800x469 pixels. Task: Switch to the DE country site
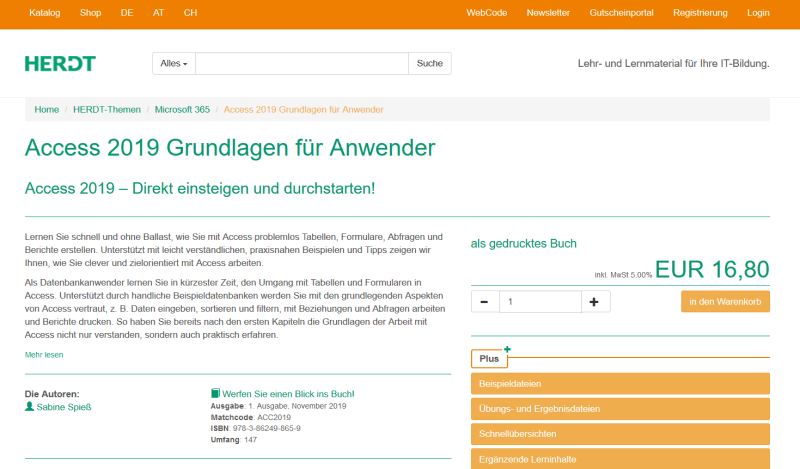(127, 13)
